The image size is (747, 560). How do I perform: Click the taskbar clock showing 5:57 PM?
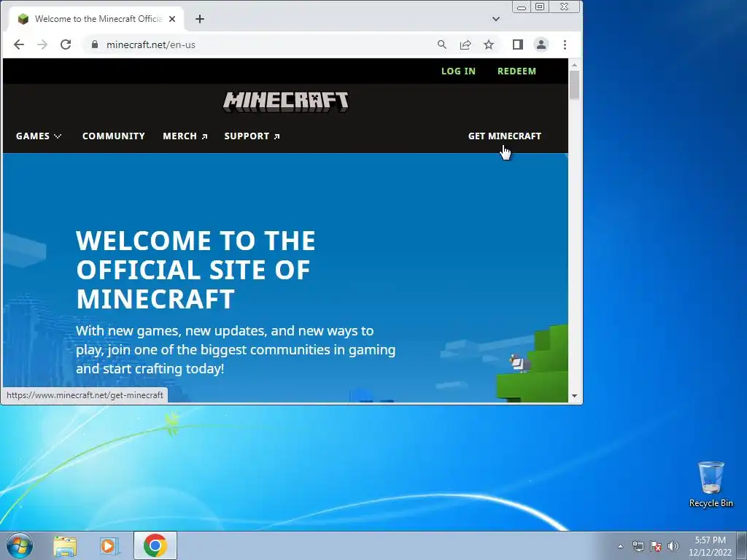[x=710, y=545]
